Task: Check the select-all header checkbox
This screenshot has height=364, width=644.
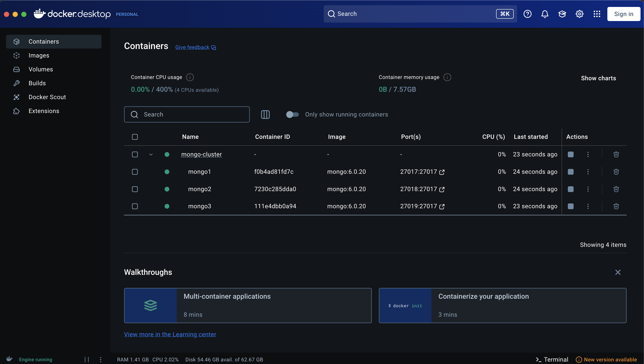Action: pyautogui.click(x=135, y=137)
